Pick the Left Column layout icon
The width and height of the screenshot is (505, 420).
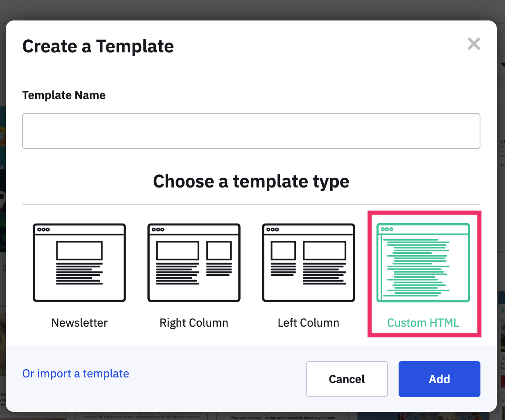point(309,262)
